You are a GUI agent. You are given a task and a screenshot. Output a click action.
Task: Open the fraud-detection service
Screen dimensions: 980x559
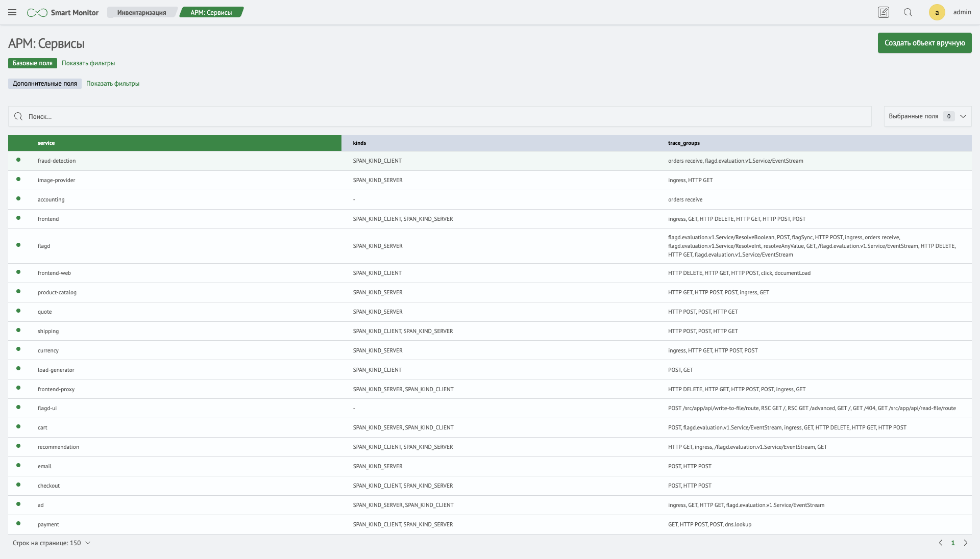click(x=490, y=161)
